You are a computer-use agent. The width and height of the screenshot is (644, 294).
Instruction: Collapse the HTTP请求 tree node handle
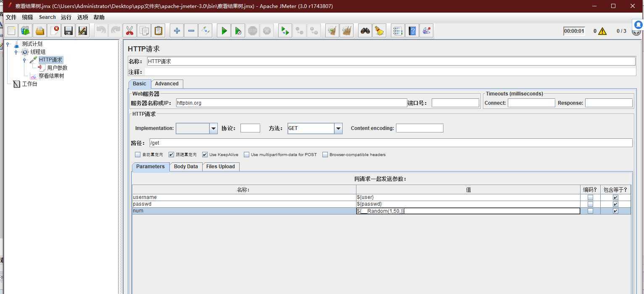[24, 60]
